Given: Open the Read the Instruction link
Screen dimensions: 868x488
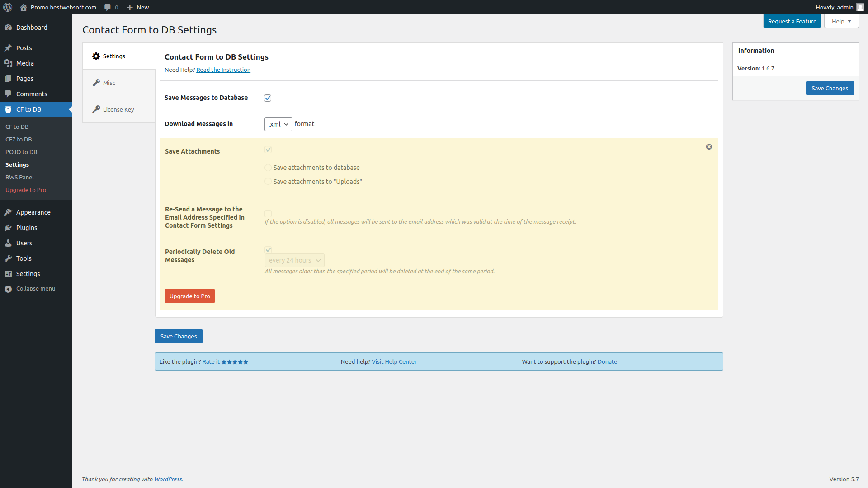Looking at the screenshot, I should pos(223,70).
